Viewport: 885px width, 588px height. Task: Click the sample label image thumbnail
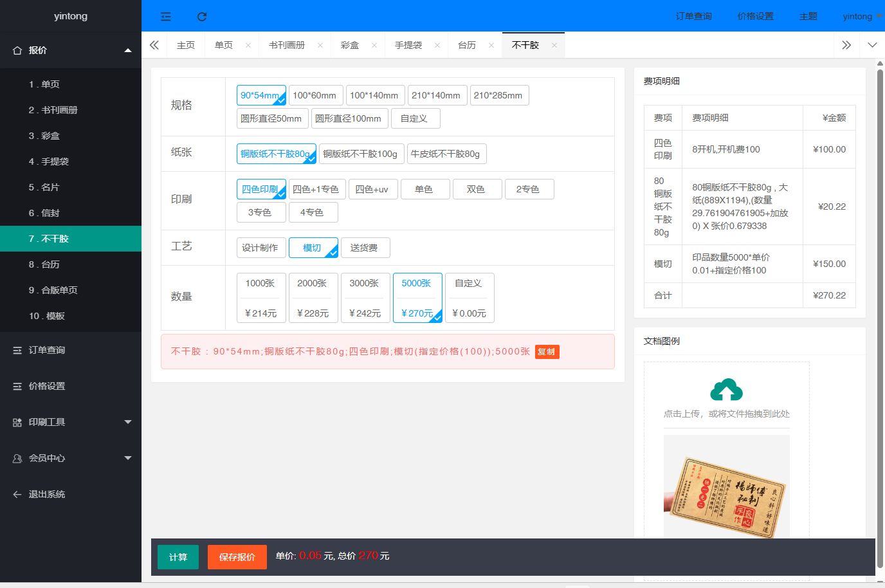(727, 486)
